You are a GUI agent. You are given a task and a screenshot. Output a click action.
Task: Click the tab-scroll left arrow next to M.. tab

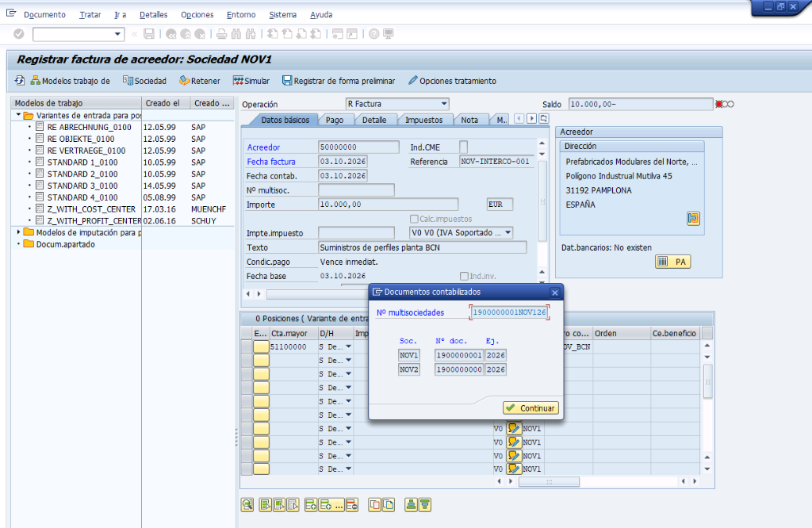click(x=519, y=119)
